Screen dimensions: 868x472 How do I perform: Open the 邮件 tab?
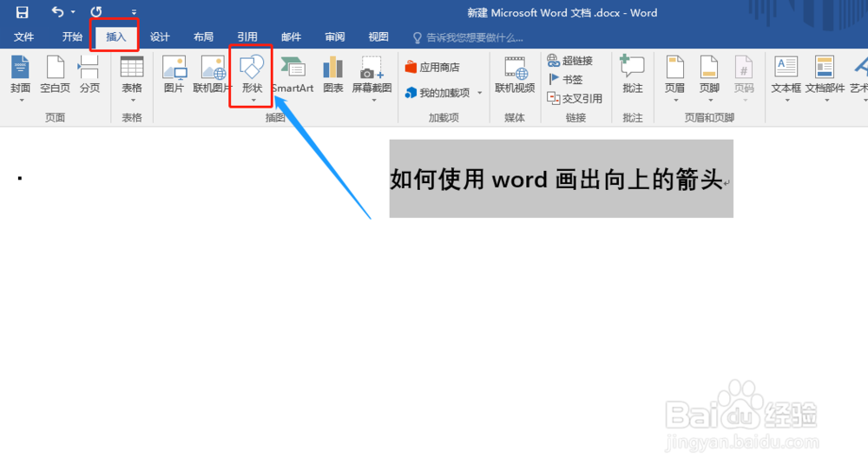pos(291,37)
